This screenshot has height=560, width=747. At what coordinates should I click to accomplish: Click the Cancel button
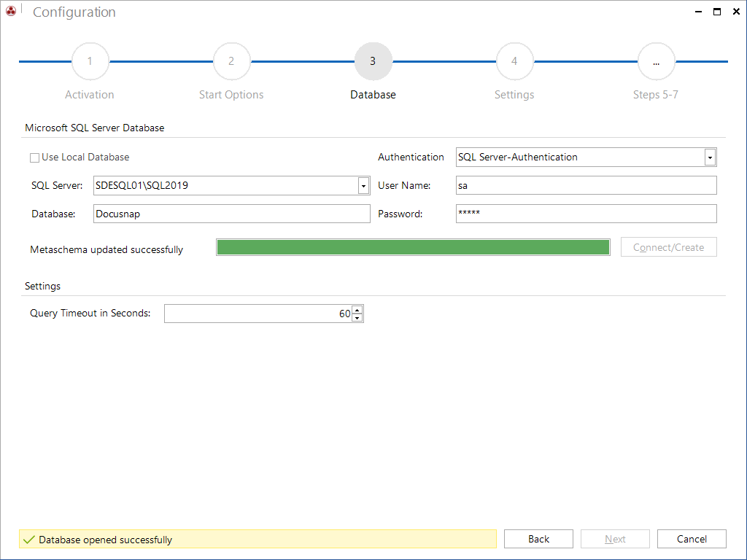pos(692,539)
